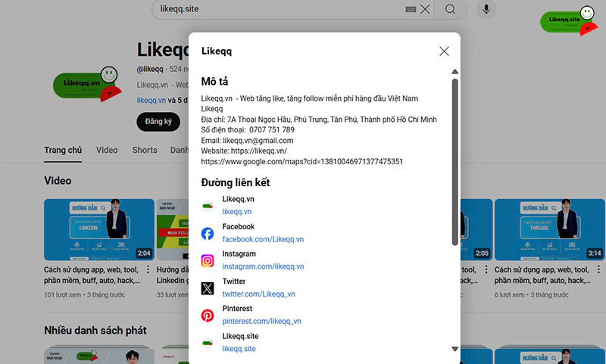The image size is (606, 364).
Task: Open the Likeqq.site account avatar
Action: coord(569,21)
